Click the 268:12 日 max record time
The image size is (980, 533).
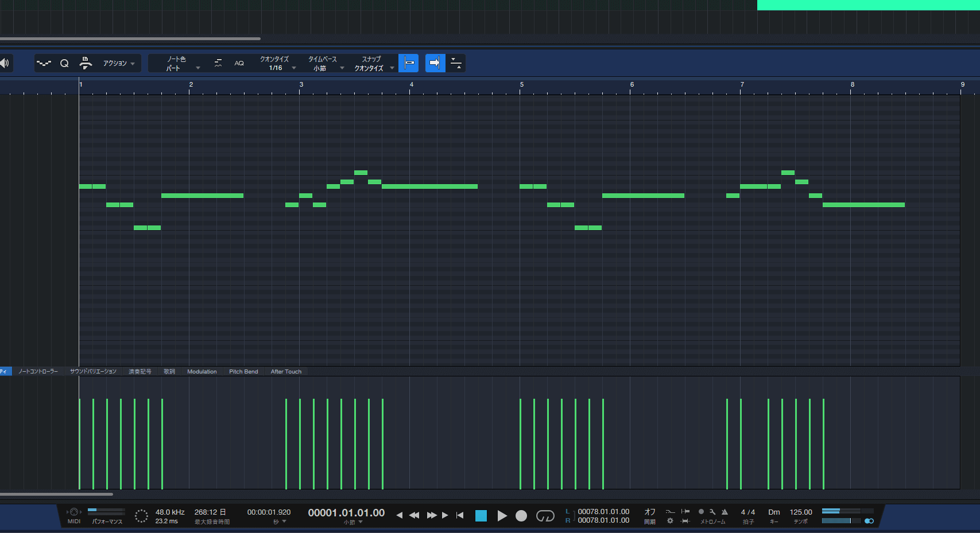(x=210, y=512)
